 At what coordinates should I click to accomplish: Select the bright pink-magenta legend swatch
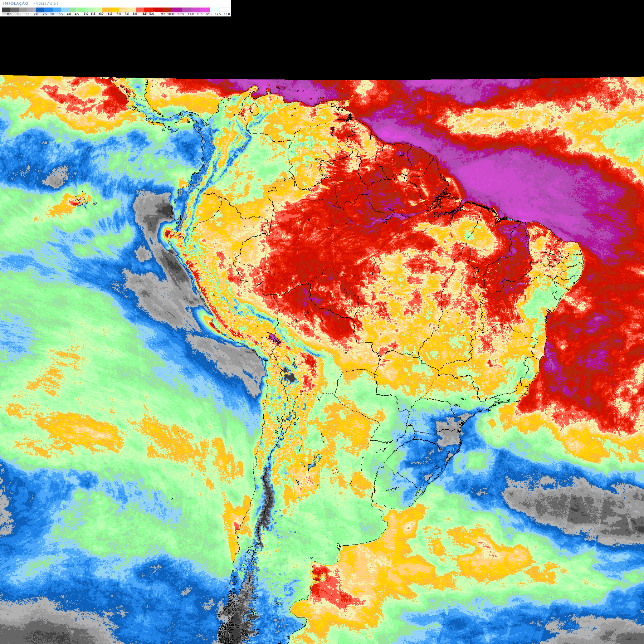pos(205,10)
